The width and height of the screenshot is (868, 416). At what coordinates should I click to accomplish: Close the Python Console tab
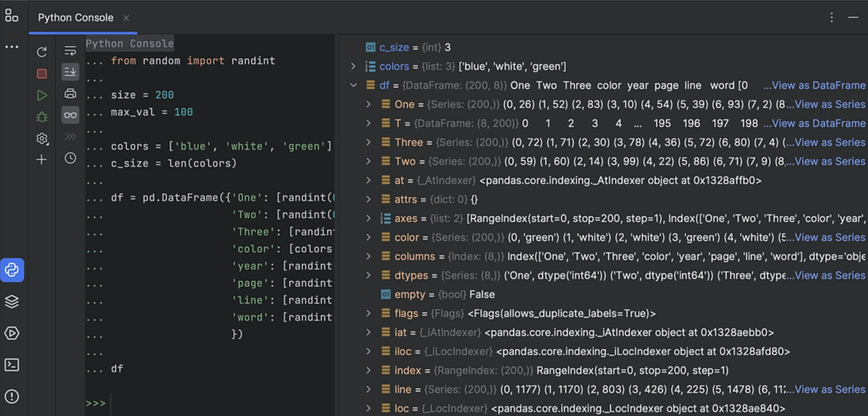tap(126, 18)
